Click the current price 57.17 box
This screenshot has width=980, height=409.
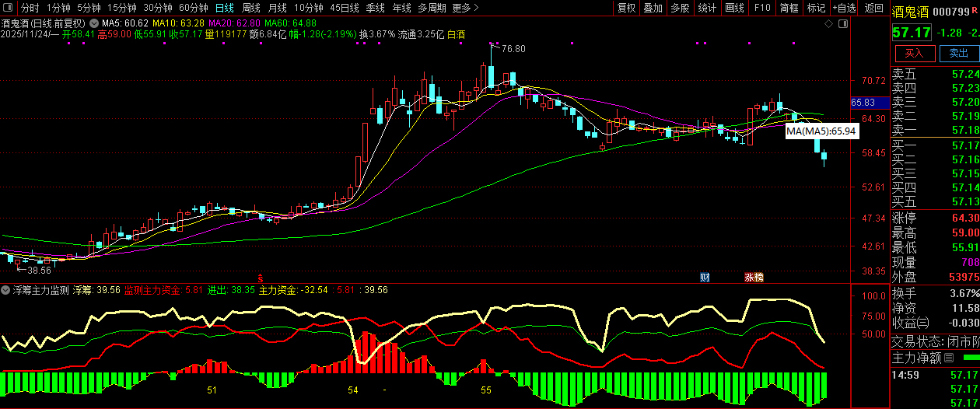pyautogui.click(x=912, y=33)
